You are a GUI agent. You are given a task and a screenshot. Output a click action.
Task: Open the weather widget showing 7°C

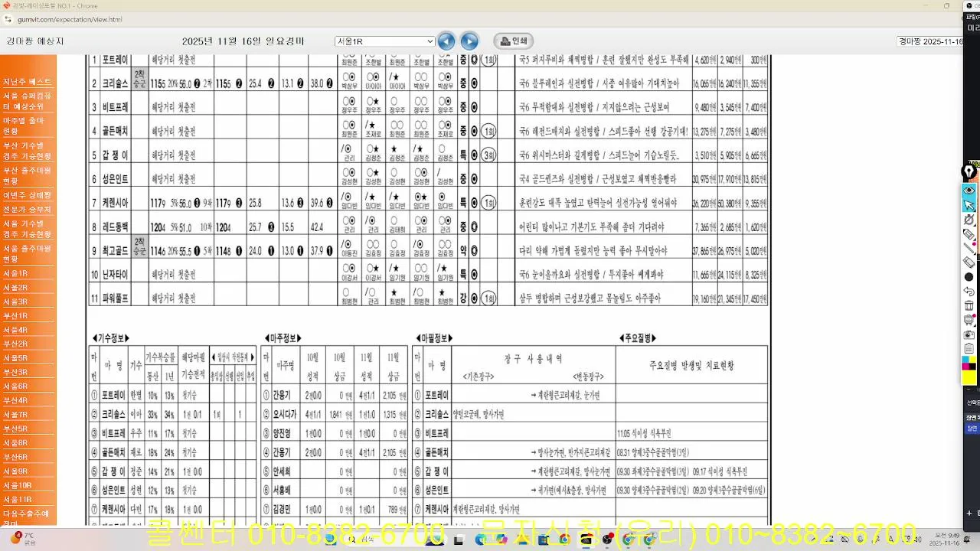pyautogui.click(x=23, y=538)
